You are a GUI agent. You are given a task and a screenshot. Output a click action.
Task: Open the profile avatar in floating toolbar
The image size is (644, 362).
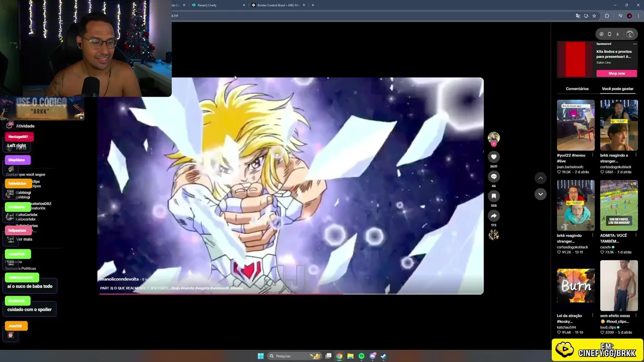[x=630, y=34]
